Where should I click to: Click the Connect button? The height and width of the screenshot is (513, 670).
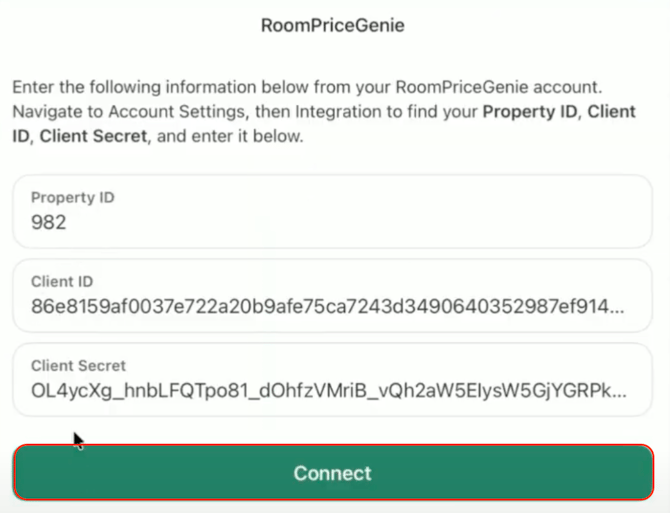(332, 472)
